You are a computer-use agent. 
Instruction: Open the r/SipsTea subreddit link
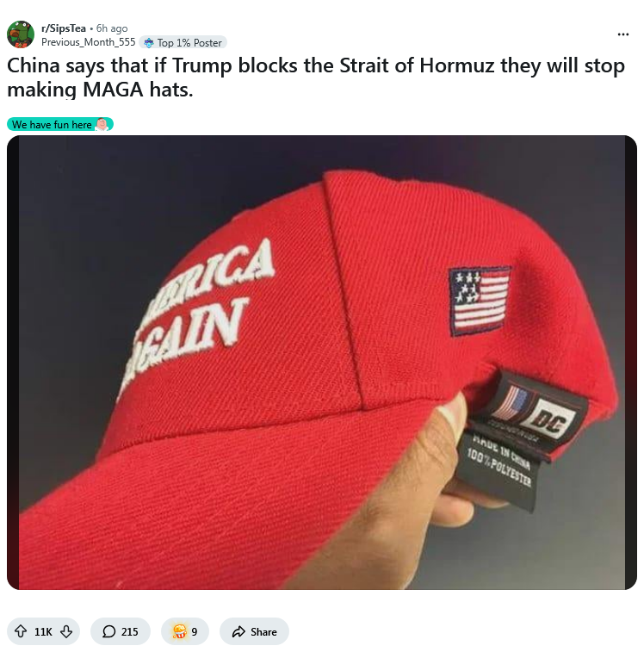(64, 28)
